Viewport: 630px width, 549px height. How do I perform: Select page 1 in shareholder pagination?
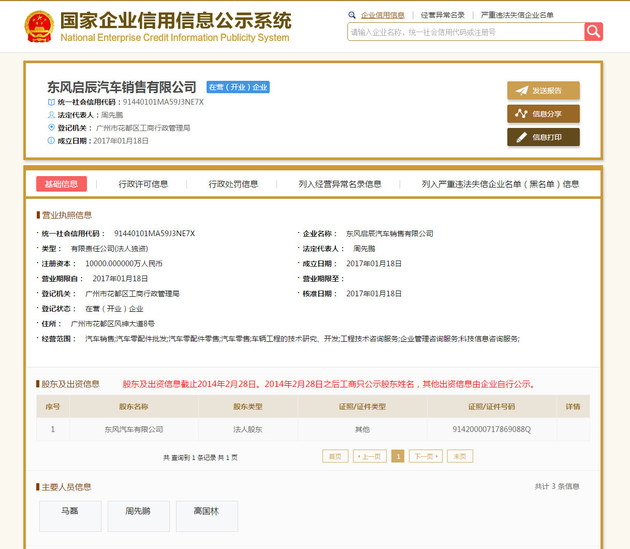point(398,456)
